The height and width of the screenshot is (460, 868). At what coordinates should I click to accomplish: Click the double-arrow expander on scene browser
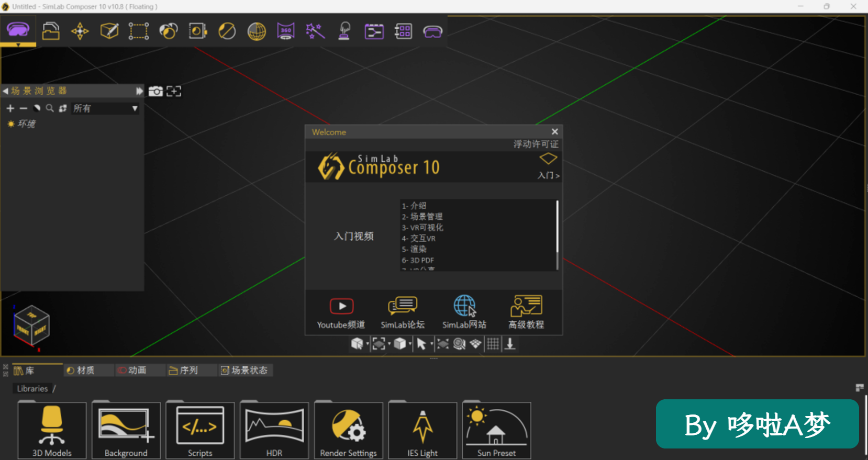(x=139, y=91)
